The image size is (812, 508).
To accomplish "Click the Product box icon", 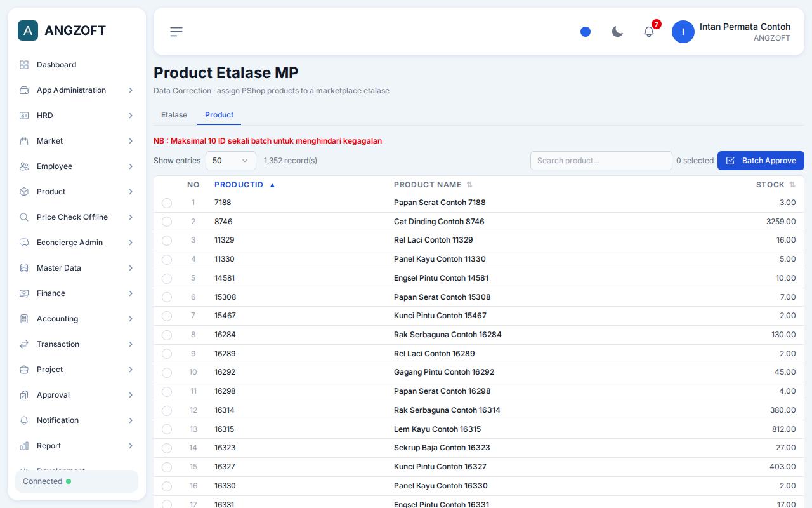I will pos(24,192).
